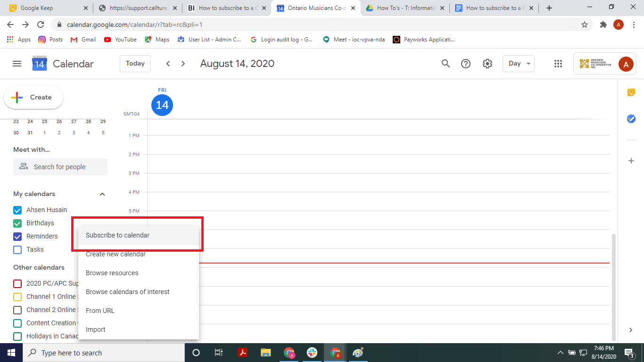
Task: Click the Today button
Action: 135,64
